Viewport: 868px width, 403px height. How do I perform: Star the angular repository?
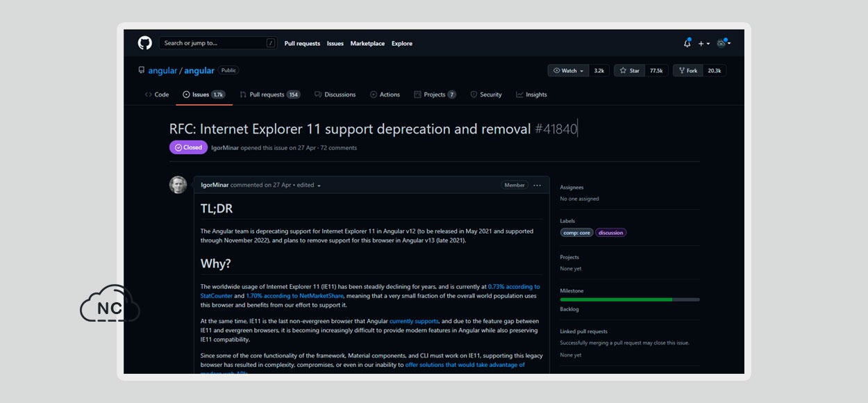630,71
